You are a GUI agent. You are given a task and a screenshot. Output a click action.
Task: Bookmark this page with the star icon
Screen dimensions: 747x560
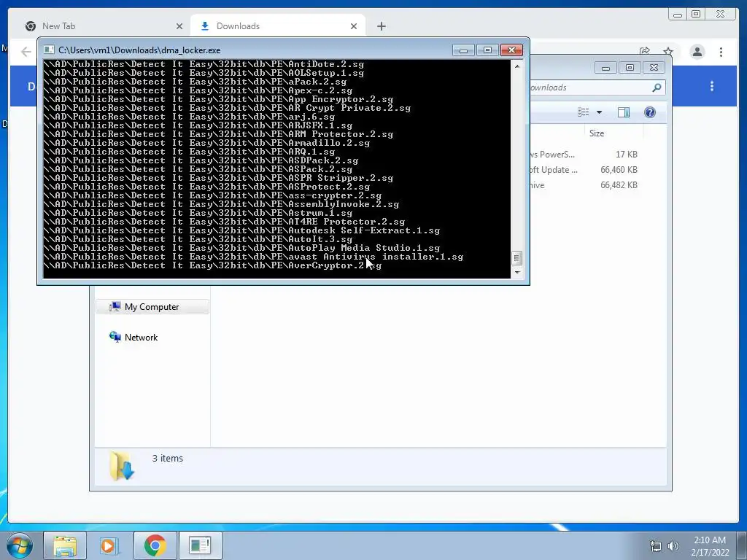(668, 51)
